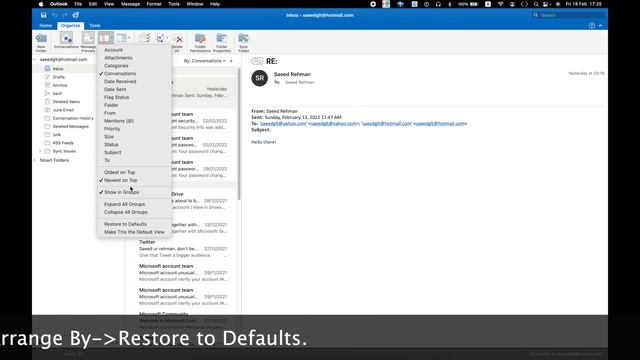The width and height of the screenshot is (640, 360).
Task: Click the SR sender avatar
Action: point(260,78)
